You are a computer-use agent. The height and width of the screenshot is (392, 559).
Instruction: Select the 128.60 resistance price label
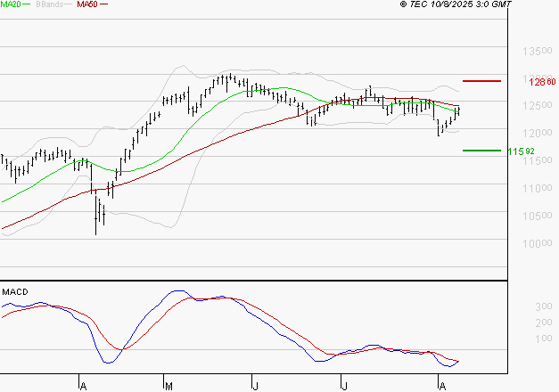pyautogui.click(x=542, y=82)
